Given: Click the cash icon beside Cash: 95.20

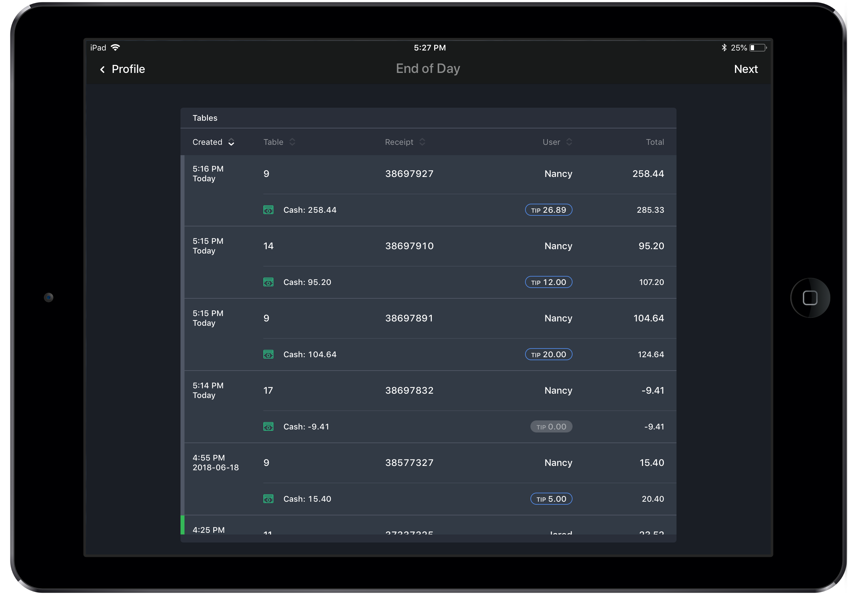Looking at the screenshot, I should pyautogui.click(x=268, y=282).
